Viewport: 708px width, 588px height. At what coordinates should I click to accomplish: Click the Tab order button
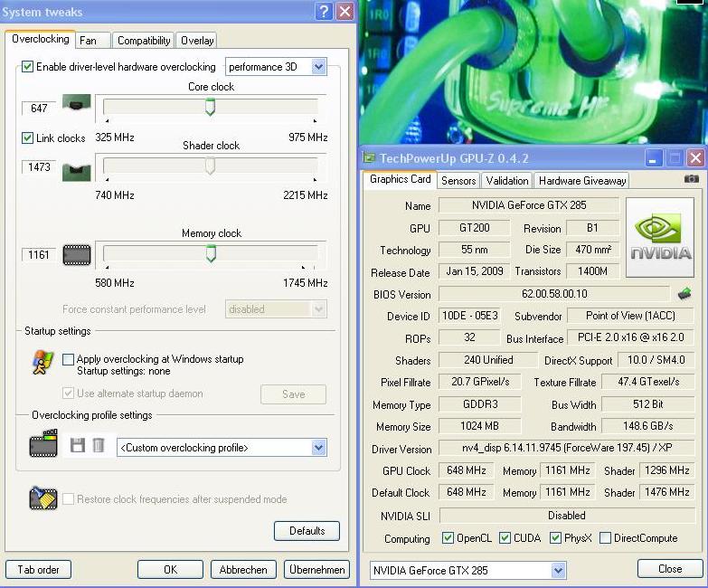coord(38,570)
